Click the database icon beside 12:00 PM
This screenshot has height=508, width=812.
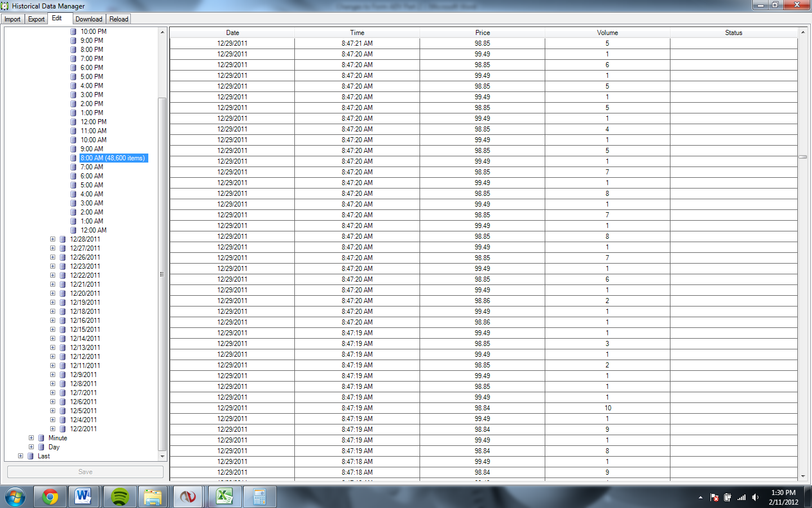(73, 122)
